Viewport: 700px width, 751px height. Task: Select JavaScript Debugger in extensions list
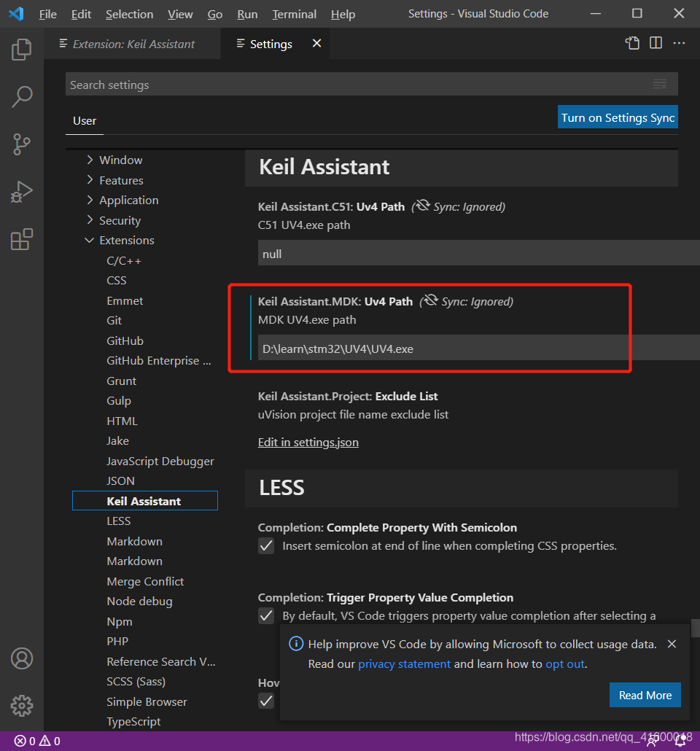[x=160, y=462]
